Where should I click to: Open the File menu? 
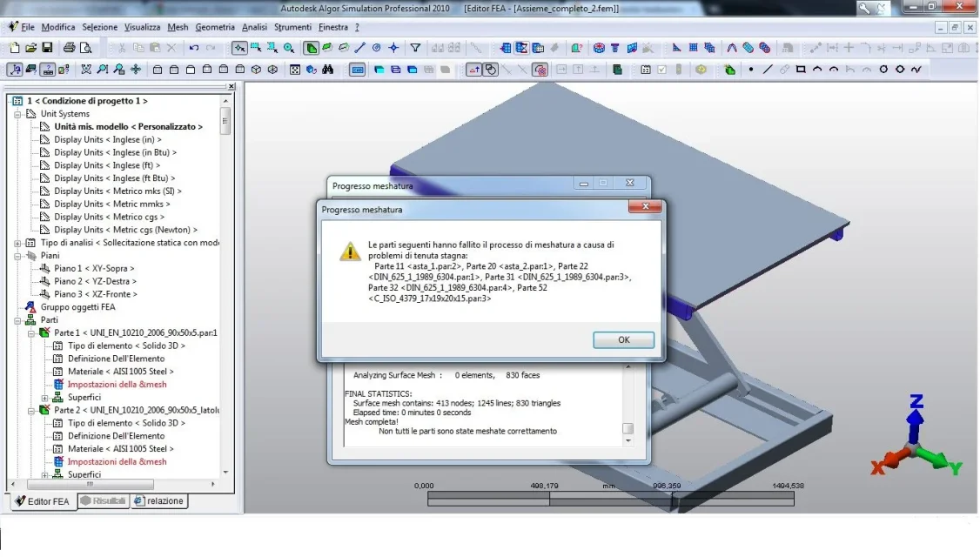click(28, 27)
